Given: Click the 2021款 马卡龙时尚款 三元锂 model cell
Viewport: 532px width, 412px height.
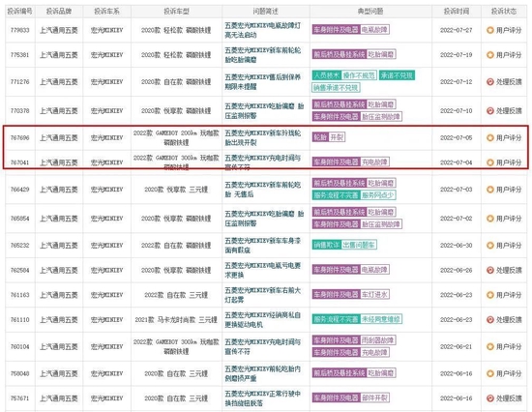Looking at the screenshot, I should pyautogui.click(x=176, y=320).
